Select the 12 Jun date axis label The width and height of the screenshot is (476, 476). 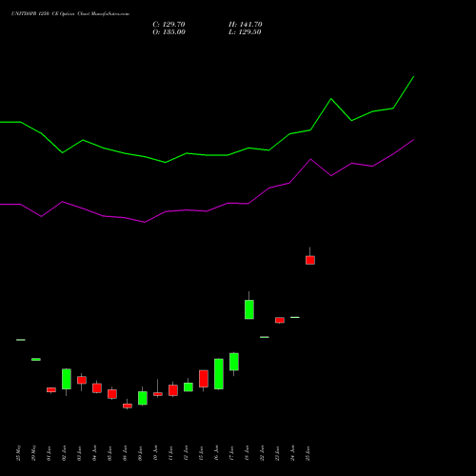[x=186, y=453]
